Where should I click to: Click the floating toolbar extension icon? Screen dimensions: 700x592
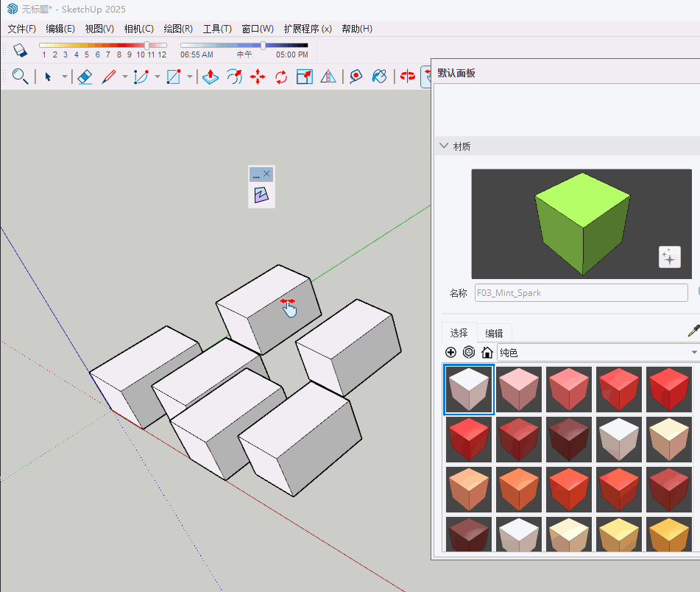[x=261, y=195]
